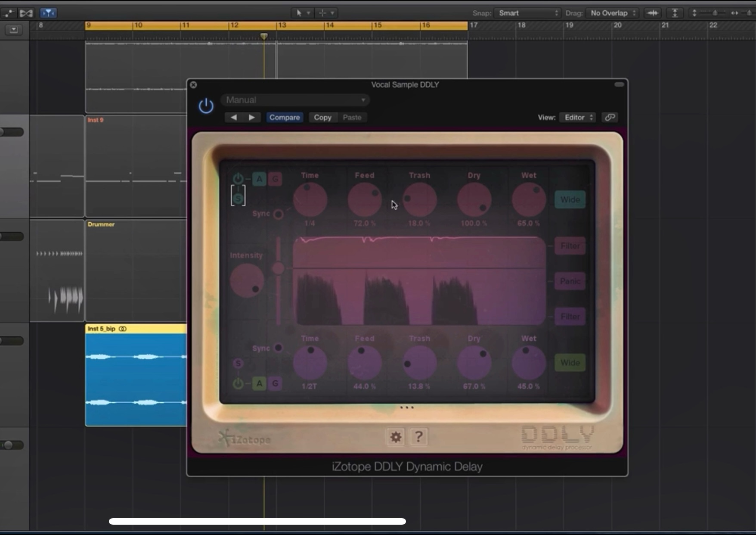756x535 pixels.
Task: Enable Sync for the top delay
Action: point(279,214)
